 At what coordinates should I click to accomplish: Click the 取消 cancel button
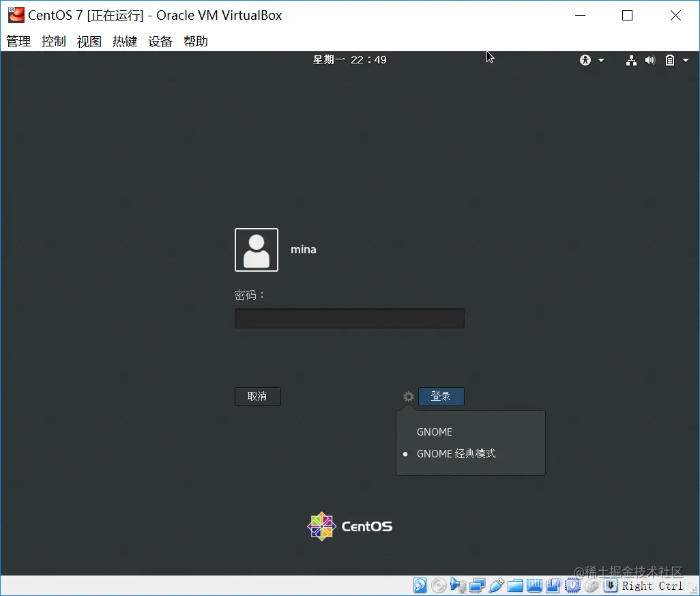pos(258,396)
